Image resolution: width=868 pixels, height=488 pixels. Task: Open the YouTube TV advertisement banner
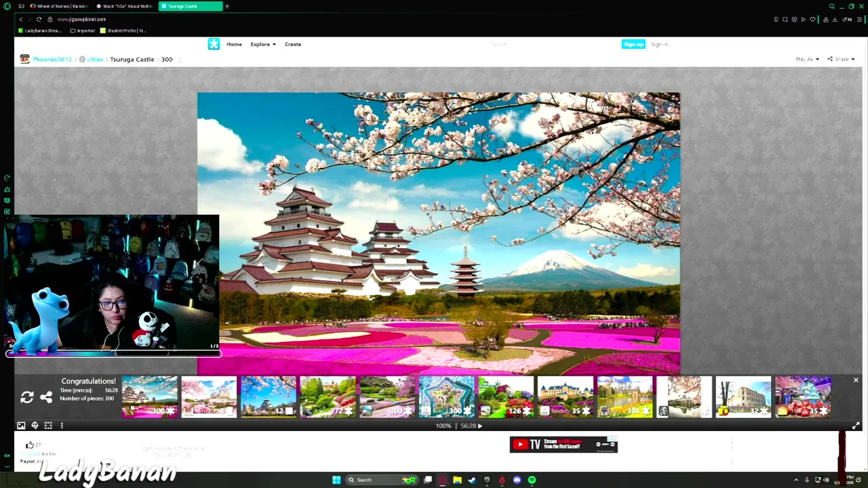pyautogui.click(x=564, y=445)
